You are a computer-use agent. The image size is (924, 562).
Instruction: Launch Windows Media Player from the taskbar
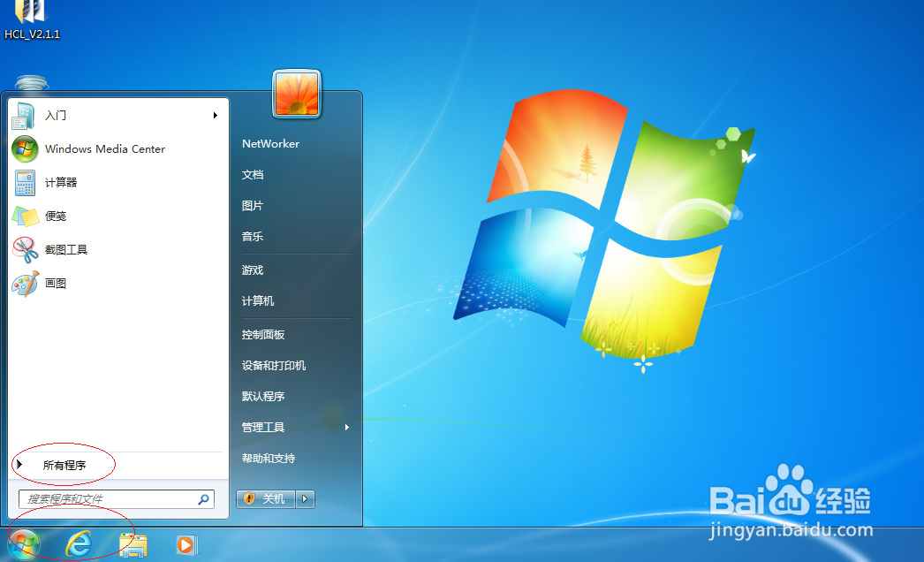186,545
